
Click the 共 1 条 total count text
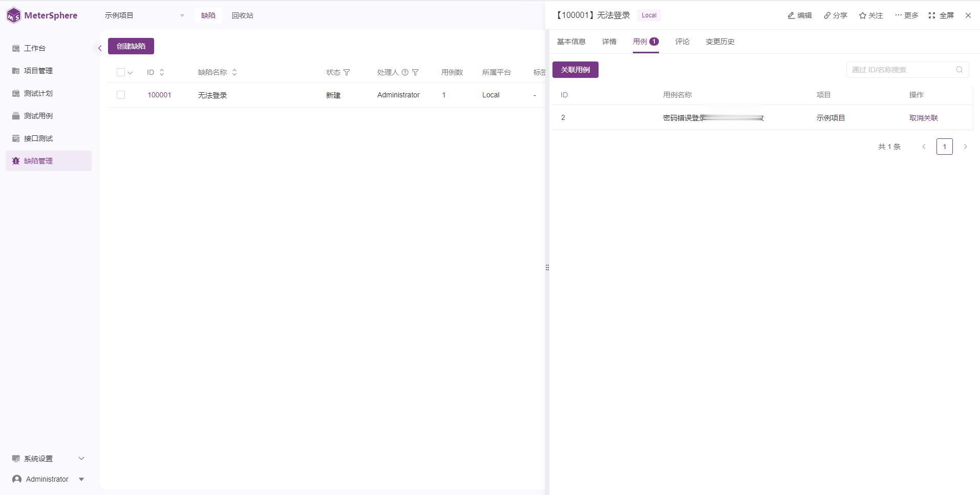tap(889, 147)
